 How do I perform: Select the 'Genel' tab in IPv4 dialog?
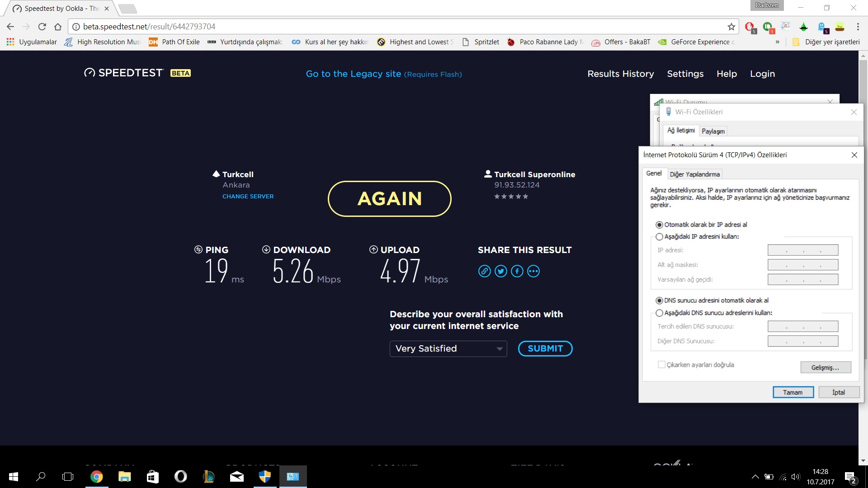point(654,173)
